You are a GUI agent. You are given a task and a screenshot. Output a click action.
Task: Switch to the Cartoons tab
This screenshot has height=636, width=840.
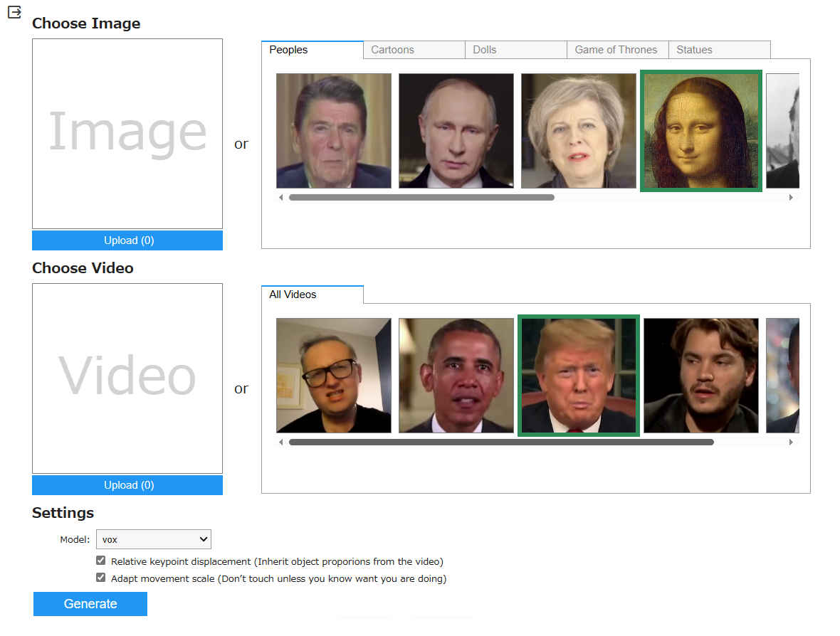[414, 50]
